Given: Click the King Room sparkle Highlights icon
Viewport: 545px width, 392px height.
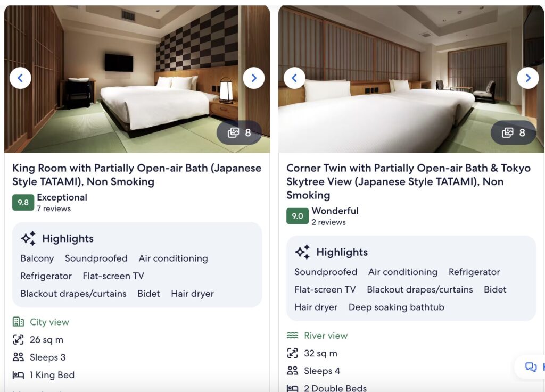Looking at the screenshot, I should click(29, 238).
